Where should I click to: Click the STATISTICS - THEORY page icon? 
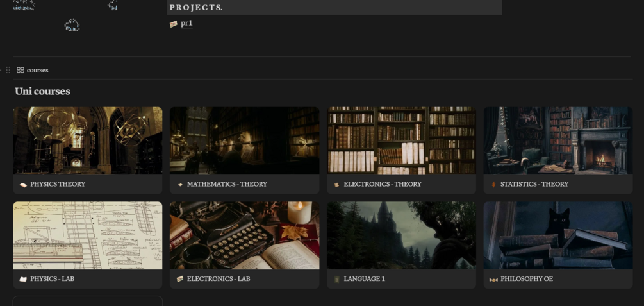[493, 185]
